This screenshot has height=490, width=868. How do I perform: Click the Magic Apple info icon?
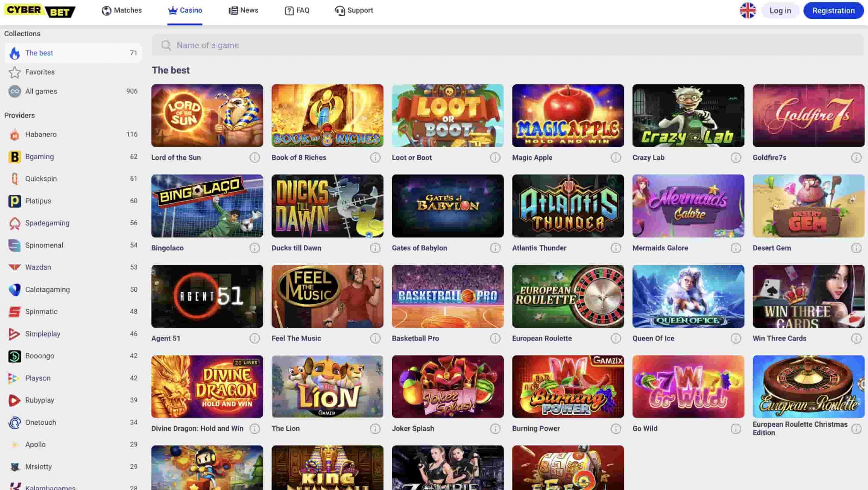(x=616, y=158)
